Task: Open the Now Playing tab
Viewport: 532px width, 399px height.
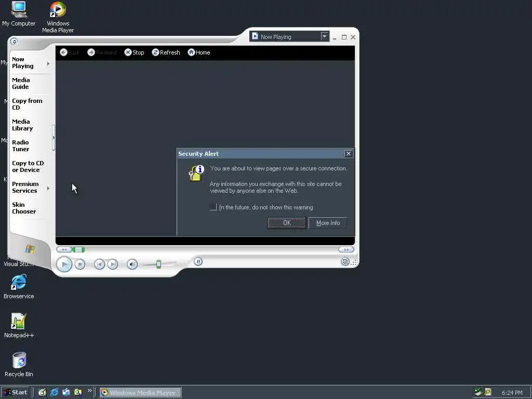Action: [23, 63]
